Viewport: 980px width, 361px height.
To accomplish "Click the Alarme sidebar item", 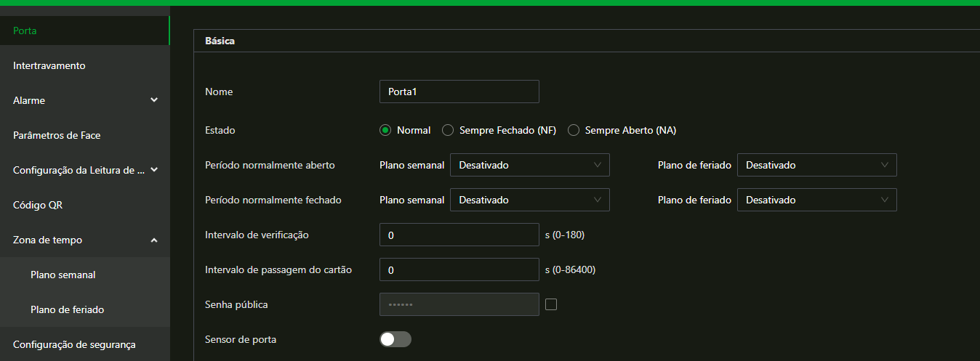I will [84, 100].
